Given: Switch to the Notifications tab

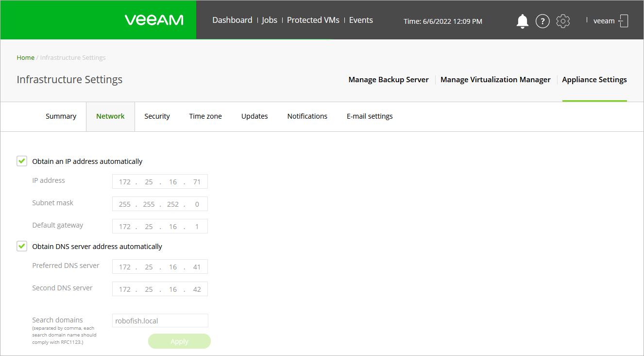Looking at the screenshot, I should pos(307,116).
